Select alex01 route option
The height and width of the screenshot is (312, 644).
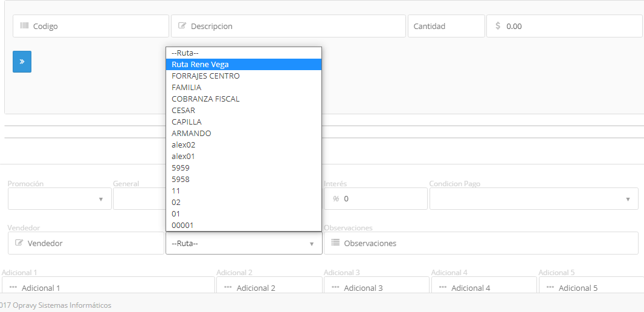(x=243, y=157)
